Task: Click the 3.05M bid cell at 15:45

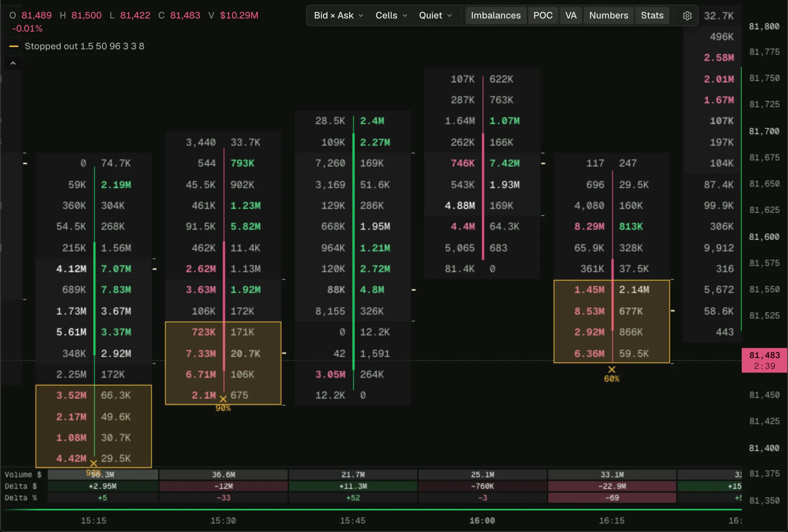Action: 330,375
